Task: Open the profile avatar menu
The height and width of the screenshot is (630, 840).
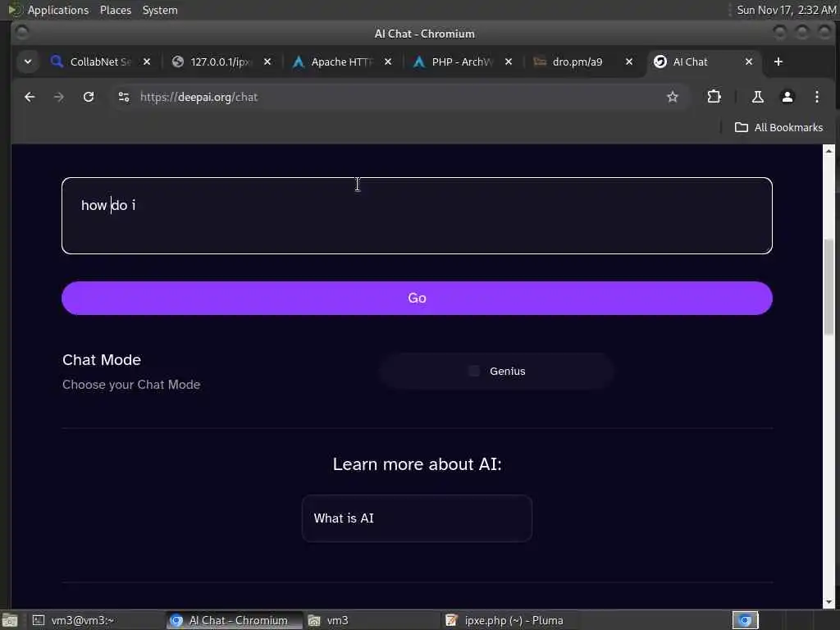Action: [x=787, y=97]
